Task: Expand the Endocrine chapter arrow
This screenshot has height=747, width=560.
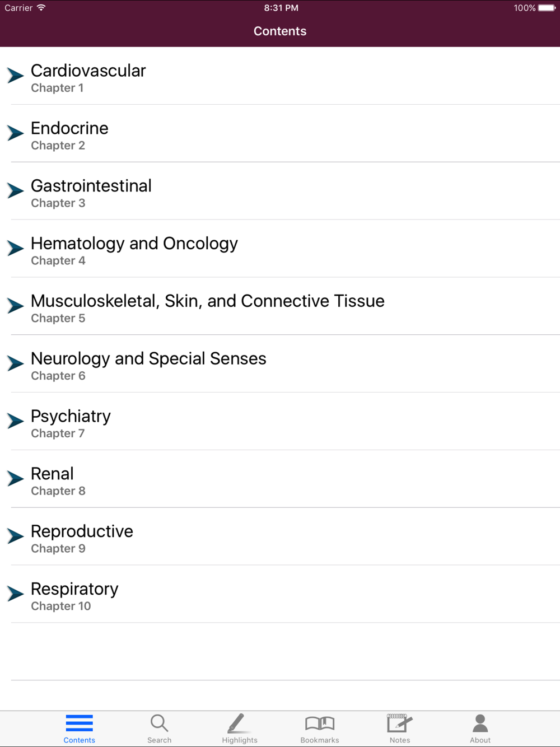Action: (x=15, y=133)
